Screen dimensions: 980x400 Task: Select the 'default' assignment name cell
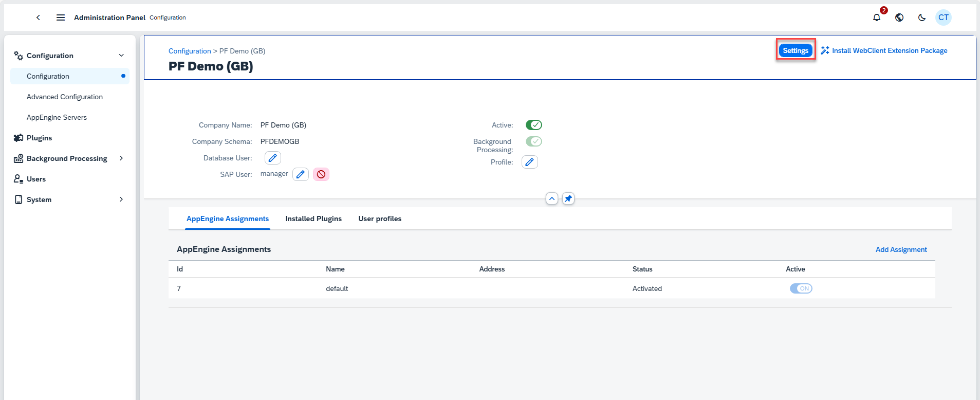coord(337,288)
